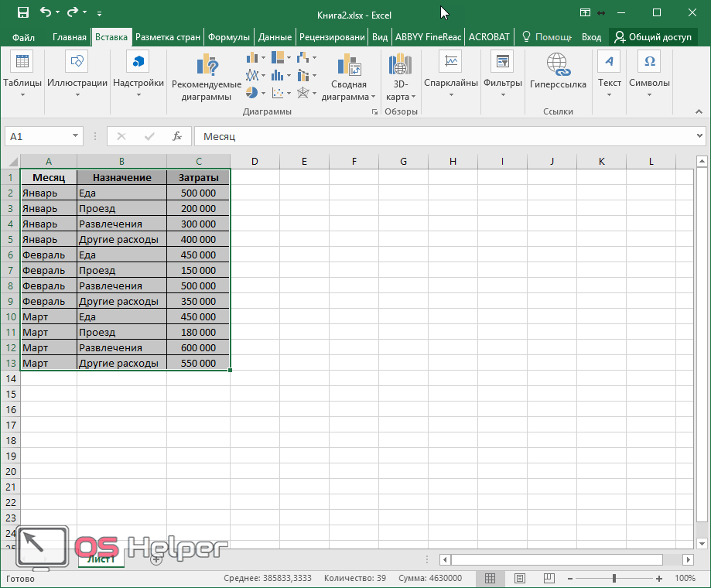
Task: Open the 3D-карта map tool
Action: [400, 77]
